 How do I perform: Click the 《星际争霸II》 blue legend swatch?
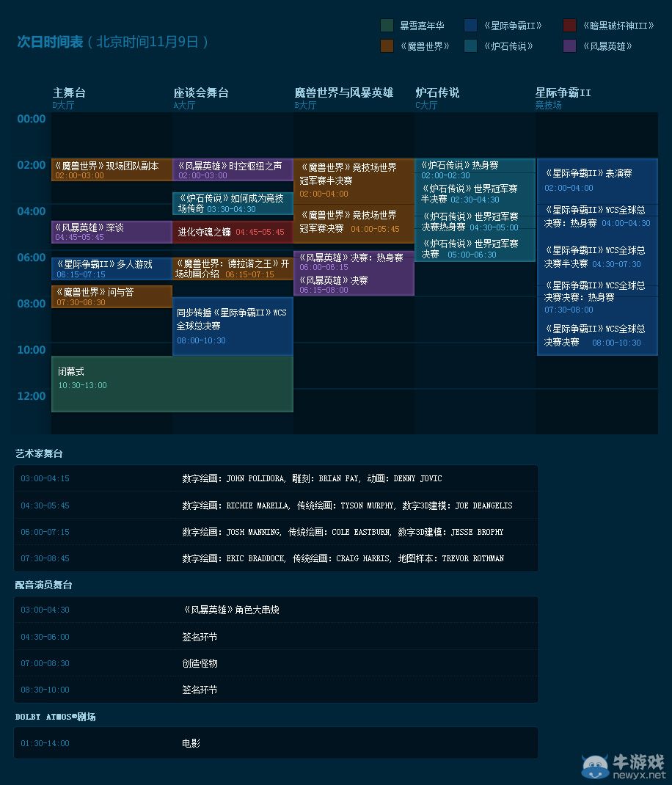pos(471,26)
